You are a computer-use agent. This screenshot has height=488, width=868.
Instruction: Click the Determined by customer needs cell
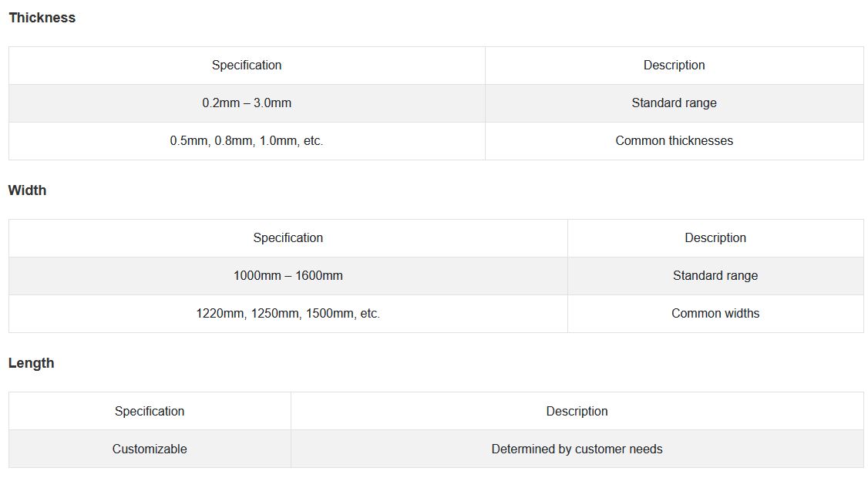coord(577,449)
